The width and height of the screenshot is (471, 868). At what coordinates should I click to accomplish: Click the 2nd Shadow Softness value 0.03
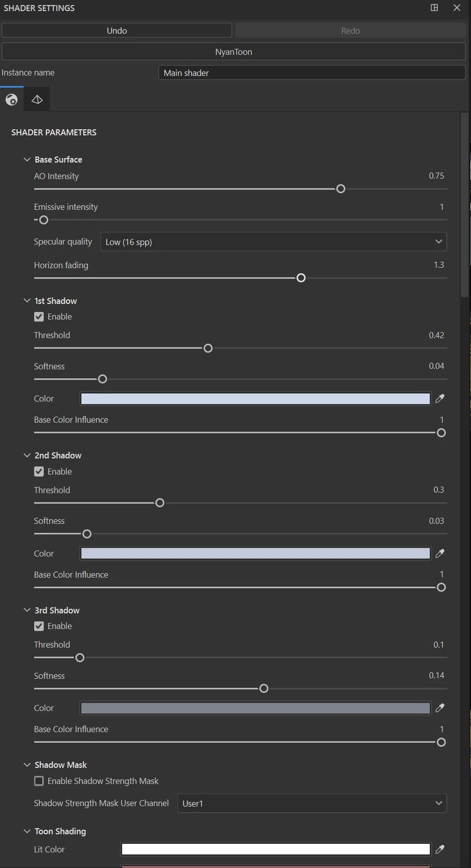pyautogui.click(x=436, y=521)
